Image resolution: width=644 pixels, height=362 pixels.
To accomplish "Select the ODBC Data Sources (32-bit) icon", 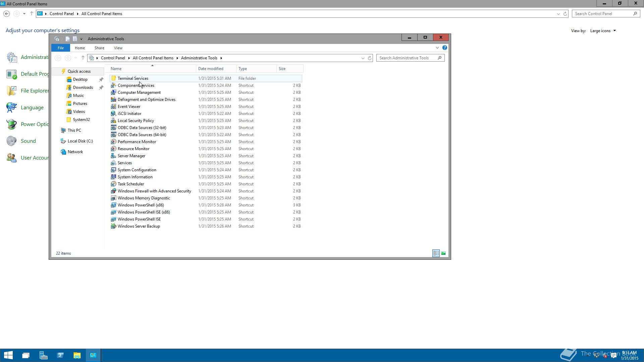I will click(x=114, y=128).
